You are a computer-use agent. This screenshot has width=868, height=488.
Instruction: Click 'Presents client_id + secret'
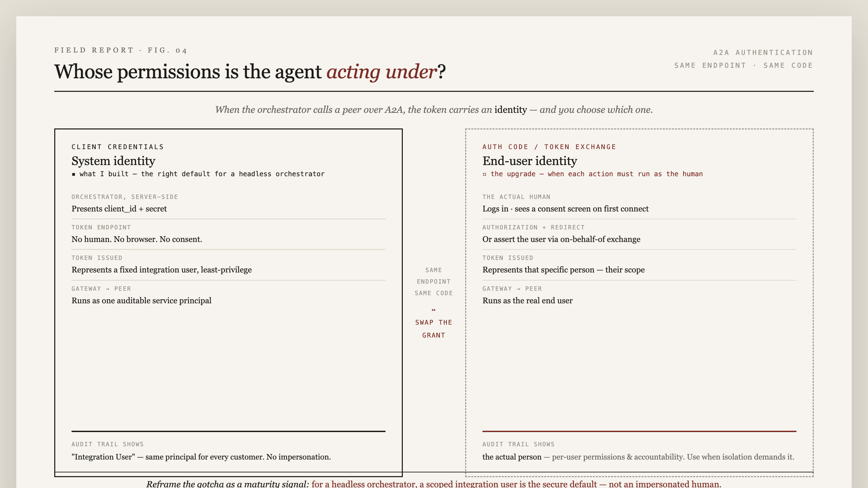tap(119, 209)
